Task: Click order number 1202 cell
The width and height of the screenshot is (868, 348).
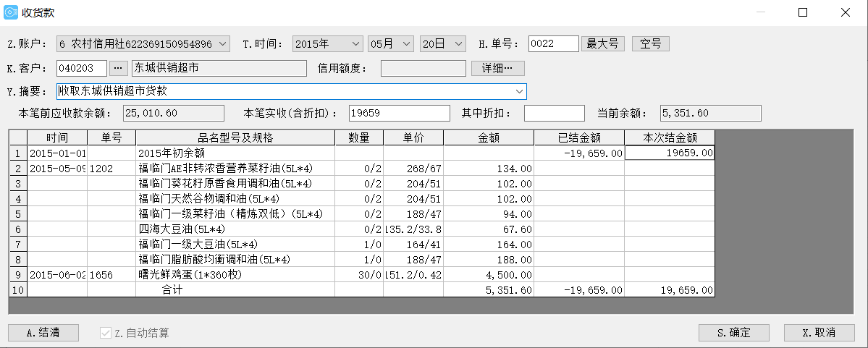Action: tap(111, 168)
